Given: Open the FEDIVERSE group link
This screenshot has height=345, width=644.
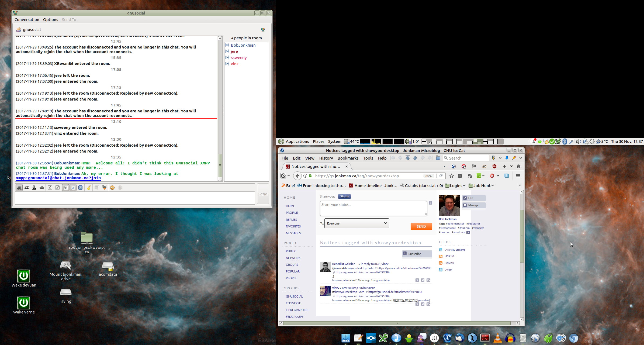Looking at the screenshot, I should [x=293, y=303].
